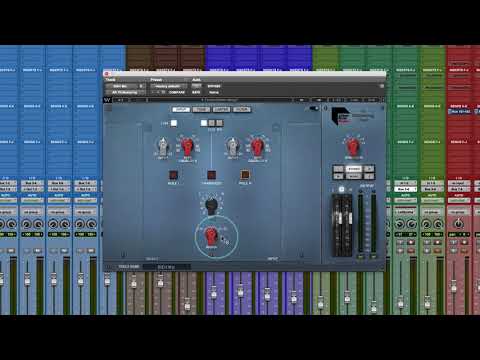The height and width of the screenshot is (360, 480).
Task: Click the plug-in window target icon
Action: (x=382, y=86)
